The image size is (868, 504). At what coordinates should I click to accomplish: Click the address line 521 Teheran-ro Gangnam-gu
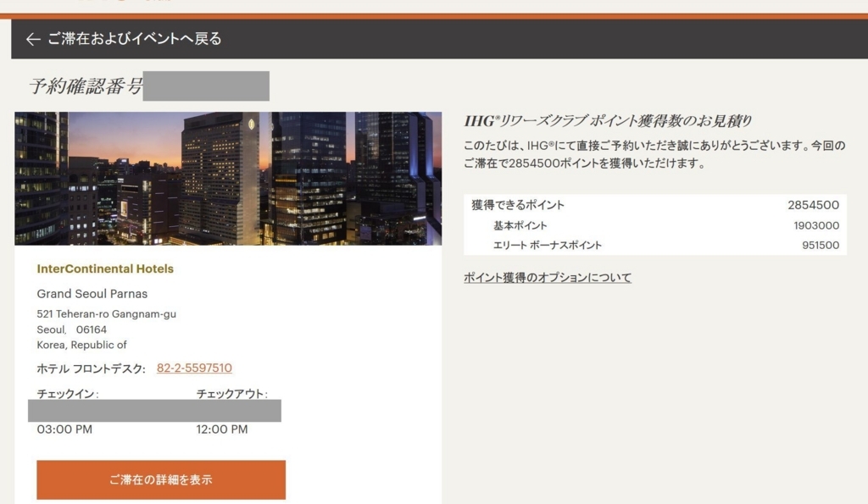pyautogui.click(x=106, y=313)
